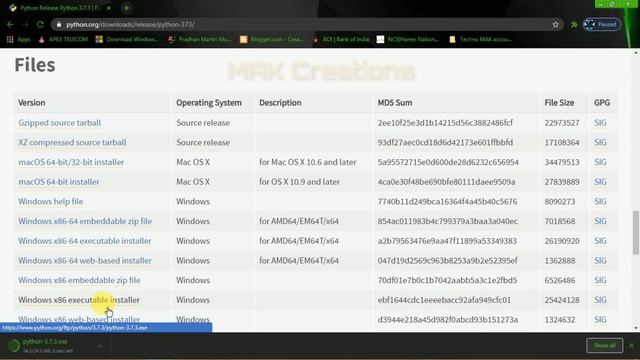Download macOS 64-bit installer

[x=59, y=182]
